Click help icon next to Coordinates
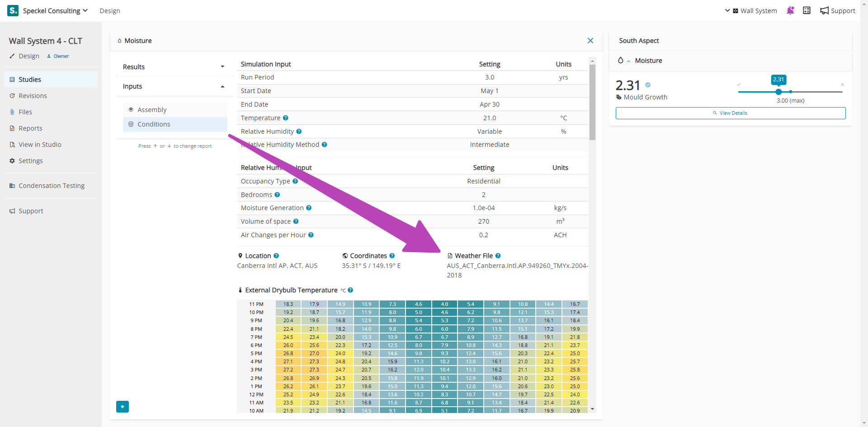Screen dimensions: 868x427 click(x=392, y=256)
